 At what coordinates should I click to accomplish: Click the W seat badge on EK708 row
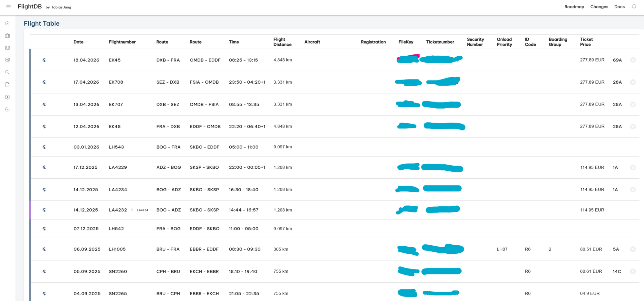pos(633,82)
